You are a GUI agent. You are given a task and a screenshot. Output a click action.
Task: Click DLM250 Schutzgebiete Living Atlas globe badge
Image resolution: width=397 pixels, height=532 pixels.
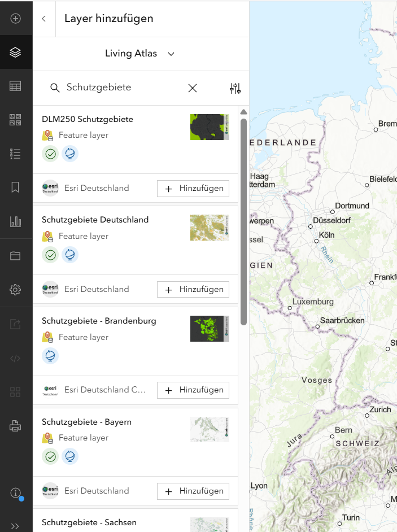click(x=70, y=154)
